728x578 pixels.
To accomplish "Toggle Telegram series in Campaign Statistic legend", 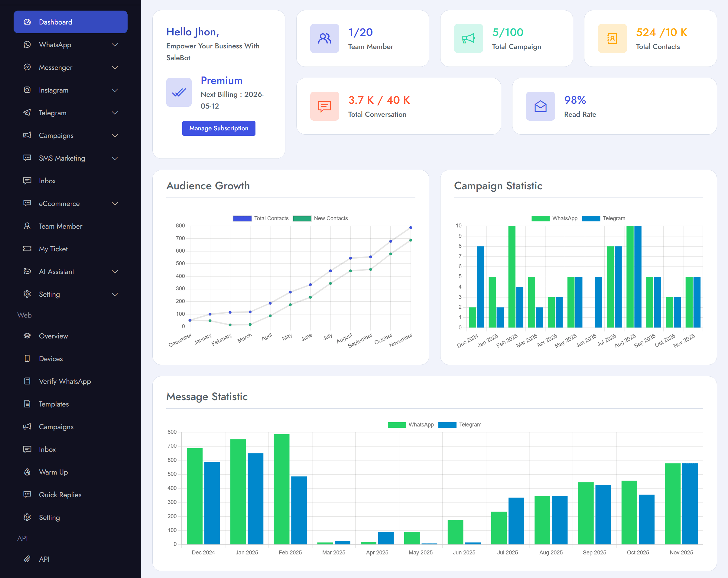I will click(604, 218).
